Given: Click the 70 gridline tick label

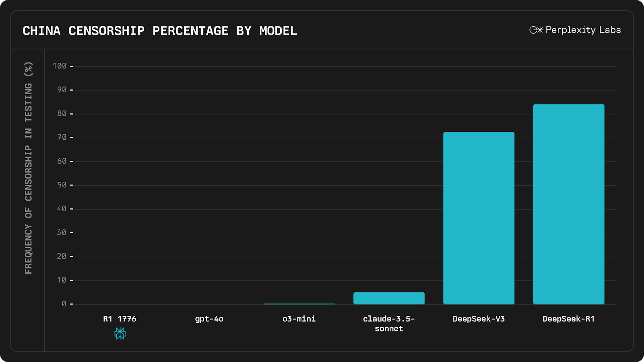Looking at the screenshot, I should tap(62, 138).
